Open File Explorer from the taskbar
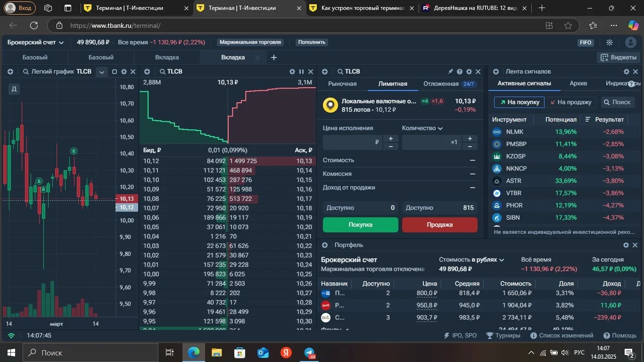Image resolution: width=644 pixels, height=362 pixels. [216, 353]
